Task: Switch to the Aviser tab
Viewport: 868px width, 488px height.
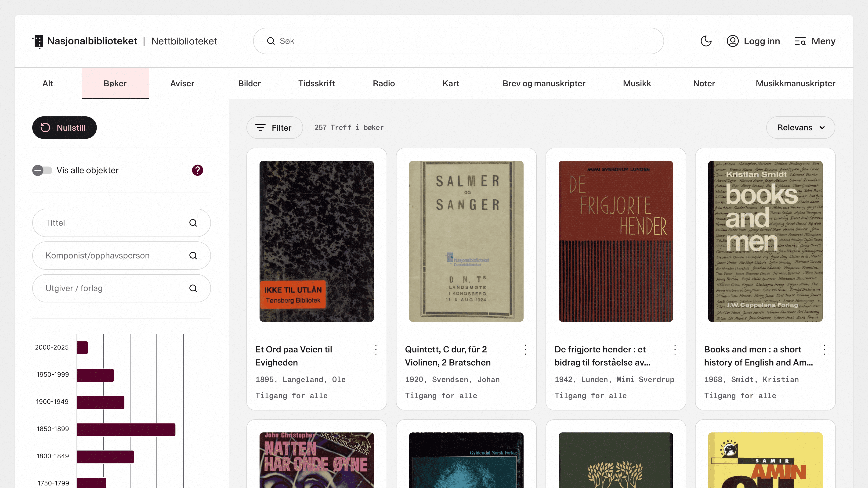Action: click(182, 83)
